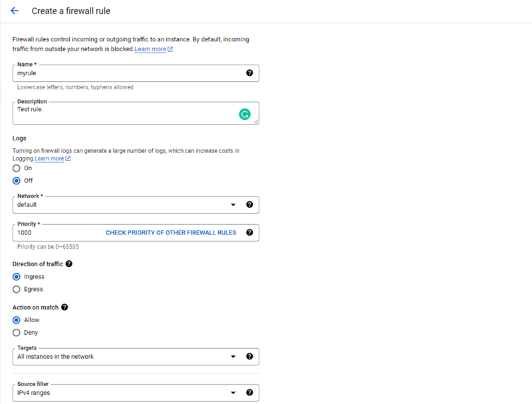Show help for Direction of traffic

coord(69,264)
